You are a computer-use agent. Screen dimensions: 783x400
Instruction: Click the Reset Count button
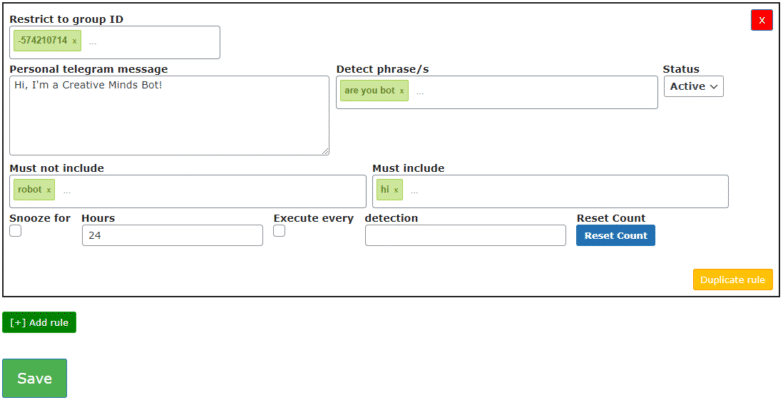click(615, 235)
